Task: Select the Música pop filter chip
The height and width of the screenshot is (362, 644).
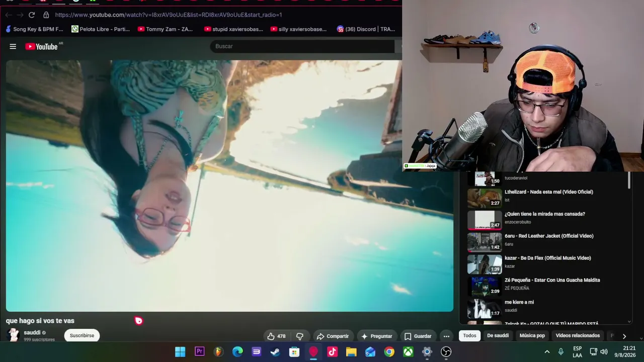Action: click(x=532, y=335)
